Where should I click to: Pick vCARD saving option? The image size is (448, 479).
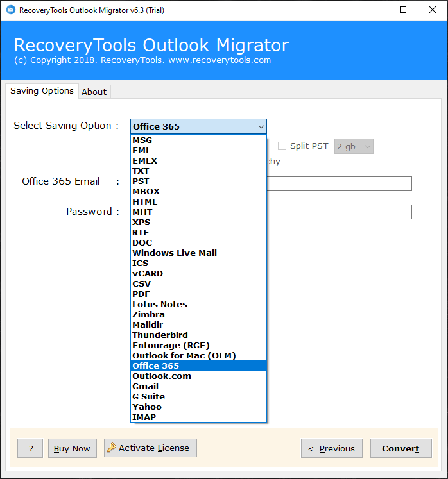[x=198, y=273]
